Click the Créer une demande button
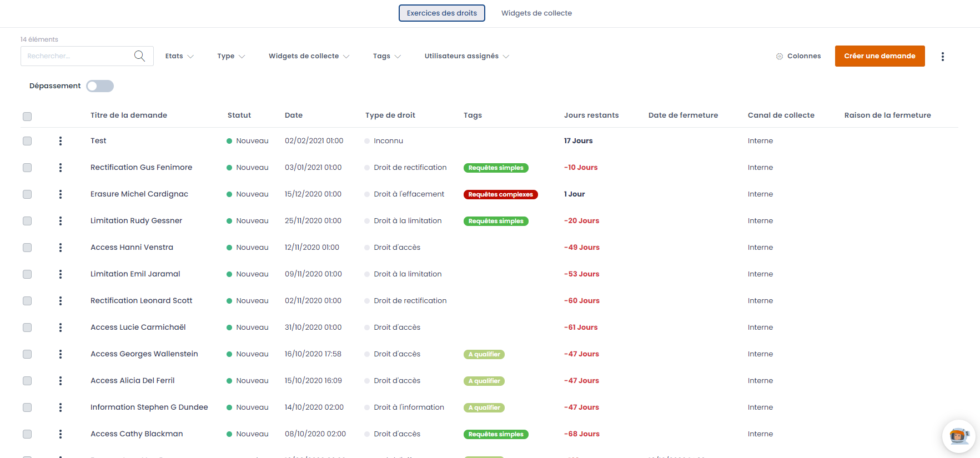This screenshot has width=980, height=458. [x=880, y=56]
